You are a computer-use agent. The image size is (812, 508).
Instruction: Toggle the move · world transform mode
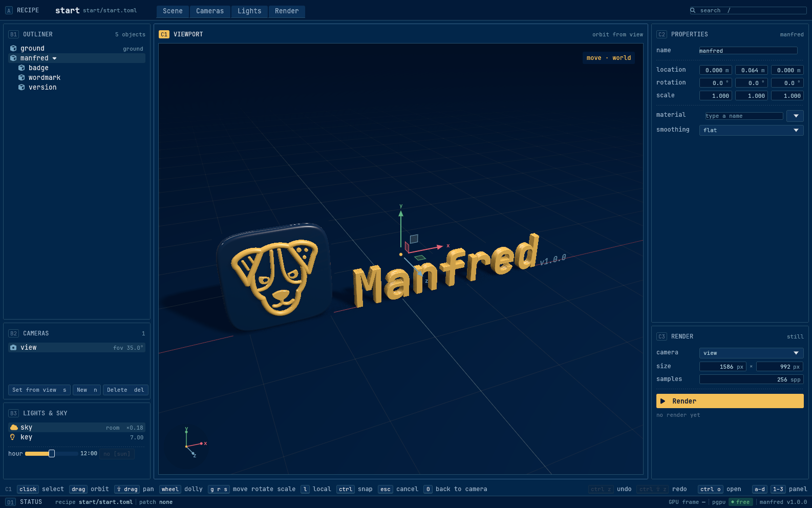(609, 58)
